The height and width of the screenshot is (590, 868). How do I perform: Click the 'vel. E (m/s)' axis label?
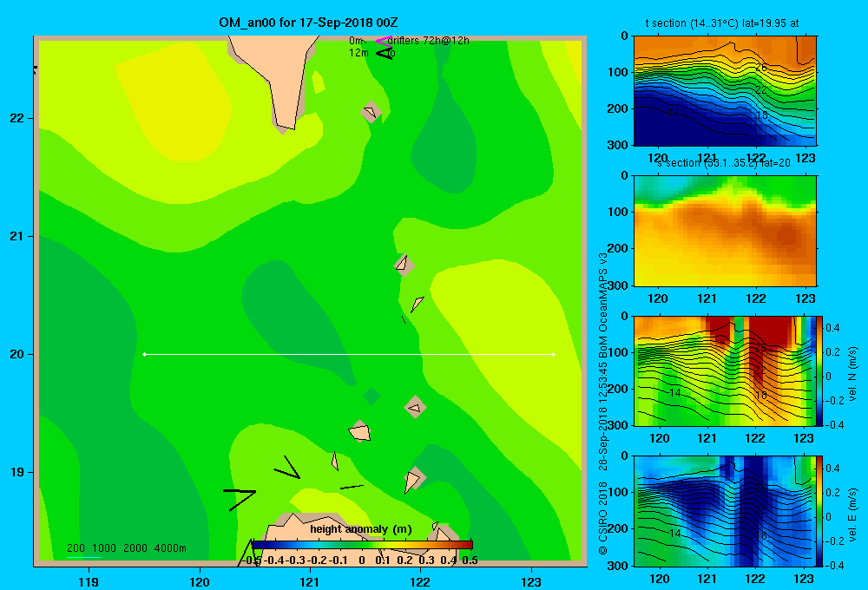click(x=852, y=514)
